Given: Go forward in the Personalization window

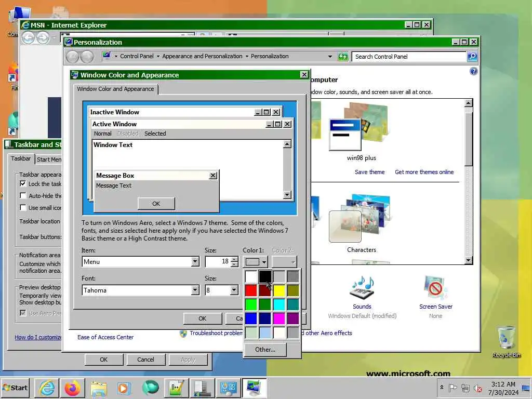Looking at the screenshot, I should [87, 57].
